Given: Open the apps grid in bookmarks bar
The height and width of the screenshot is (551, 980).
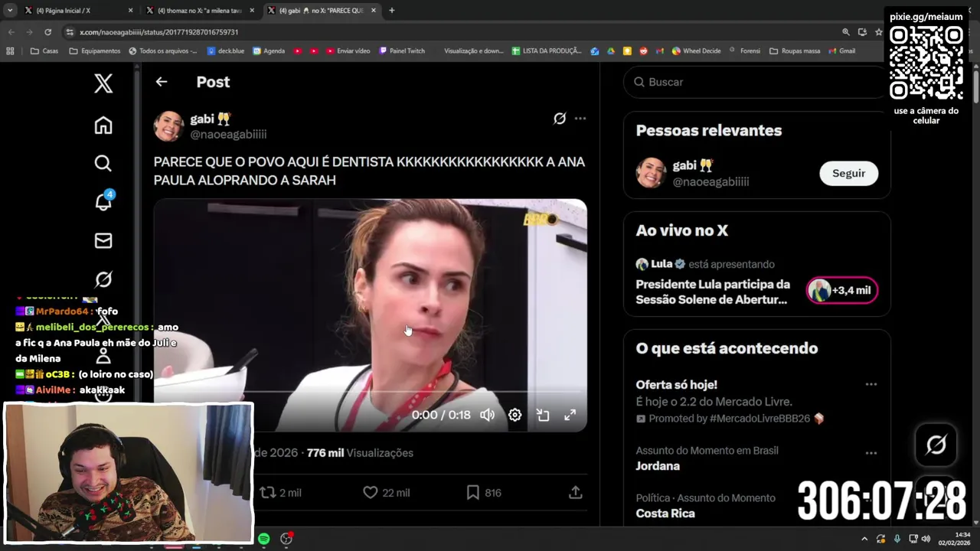Looking at the screenshot, I should (x=10, y=51).
